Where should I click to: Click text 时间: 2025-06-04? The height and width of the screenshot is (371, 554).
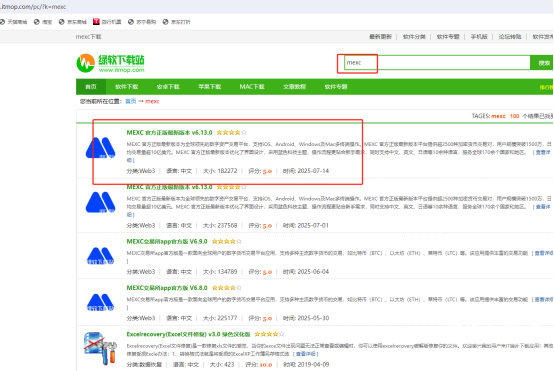(x=306, y=272)
